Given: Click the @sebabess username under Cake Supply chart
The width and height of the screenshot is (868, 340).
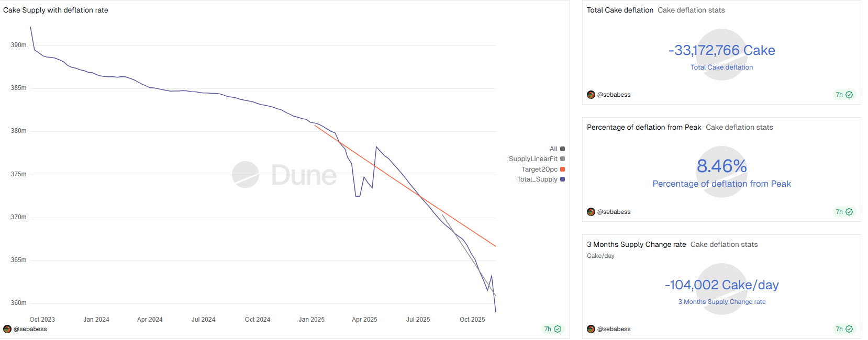Looking at the screenshot, I should click(30, 329).
